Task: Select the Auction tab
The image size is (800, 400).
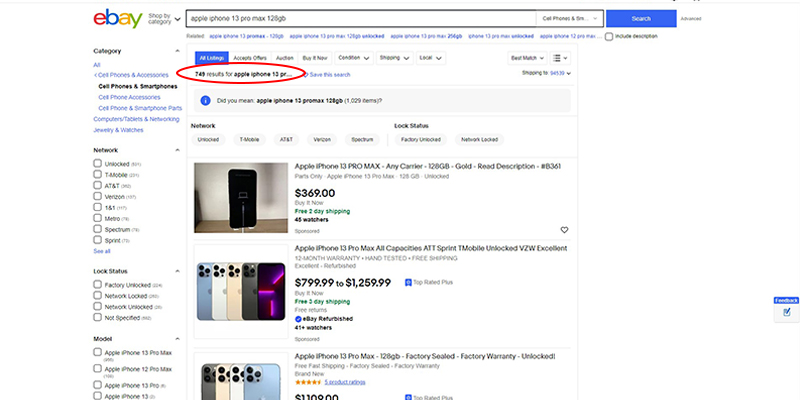Action: click(x=285, y=58)
